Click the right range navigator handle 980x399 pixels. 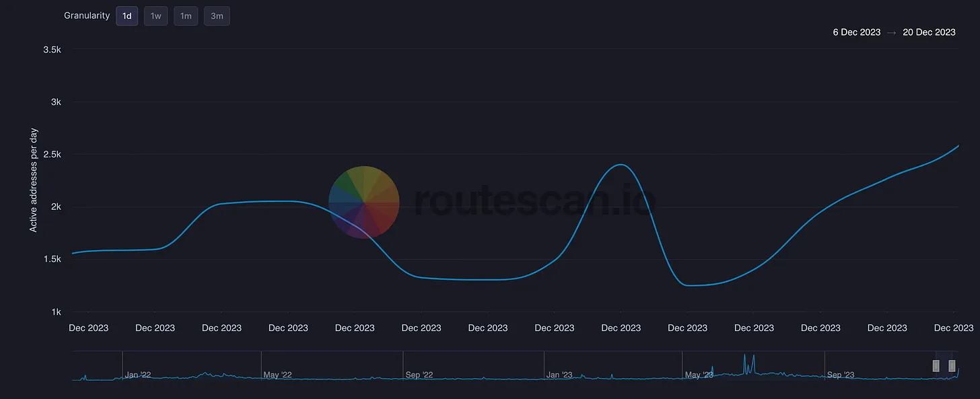(952, 365)
